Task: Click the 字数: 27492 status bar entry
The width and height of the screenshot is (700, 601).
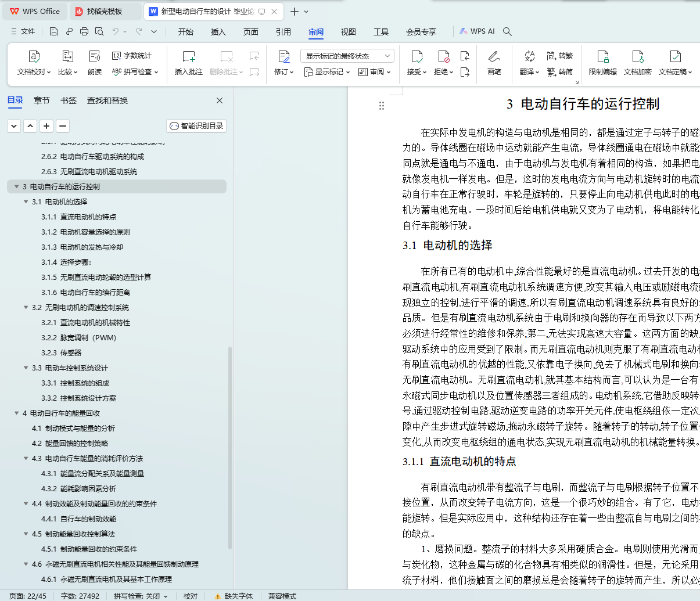Action: coord(80,596)
